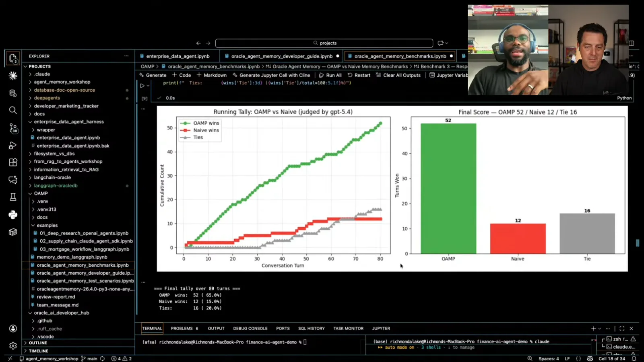
Task: Open the Search view magnifier icon
Action: click(13, 110)
